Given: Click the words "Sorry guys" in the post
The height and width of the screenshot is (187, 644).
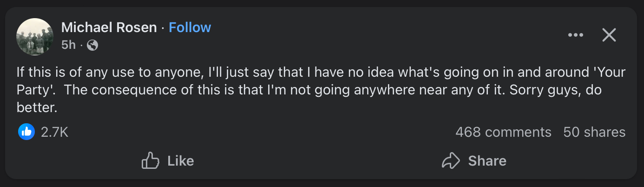Looking at the screenshot, I should click(542, 90).
